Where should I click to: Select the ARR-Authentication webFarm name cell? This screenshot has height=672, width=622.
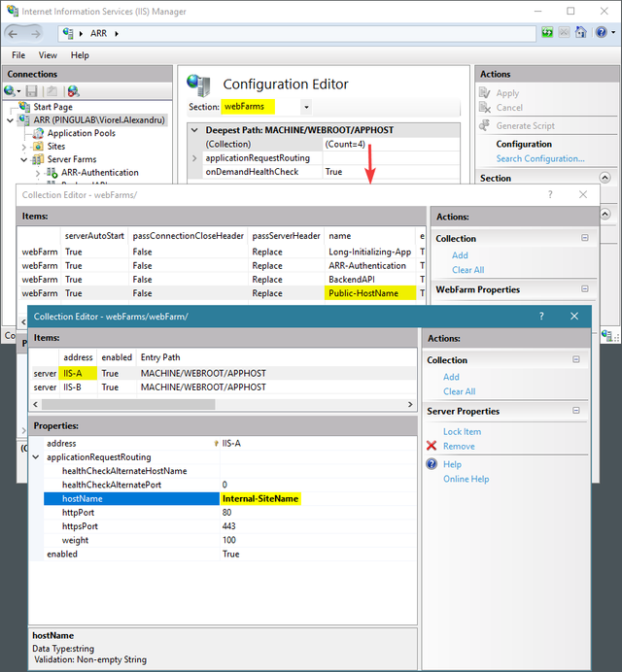coord(367,266)
